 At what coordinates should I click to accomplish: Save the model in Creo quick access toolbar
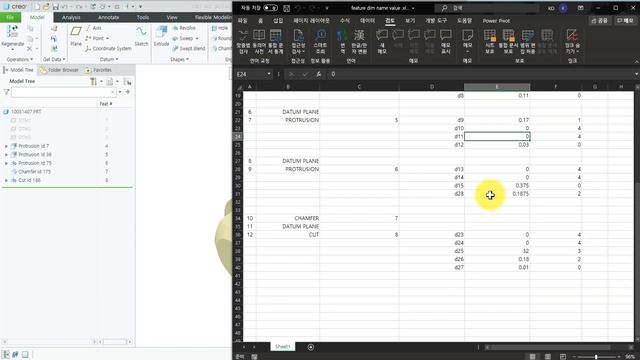(56, 7)
